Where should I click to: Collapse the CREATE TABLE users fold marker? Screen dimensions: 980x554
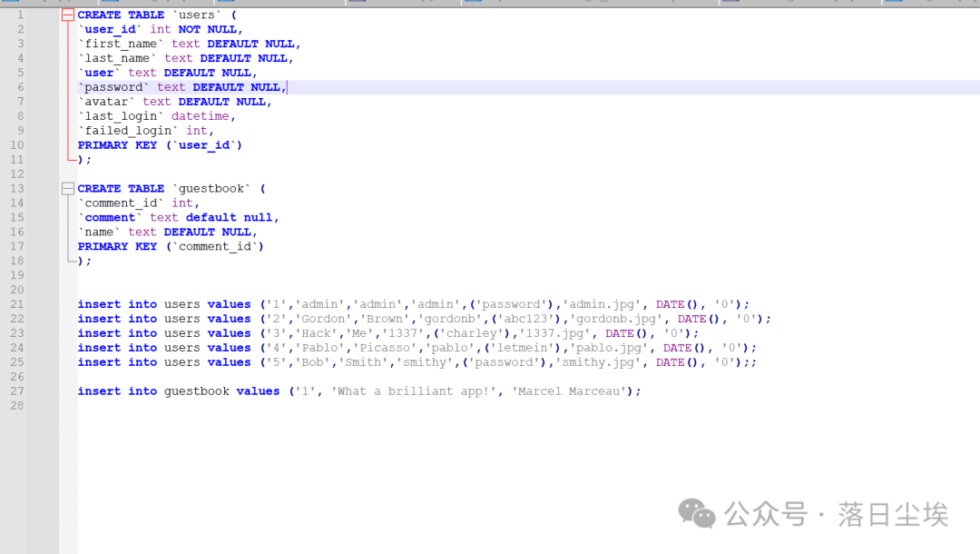click(x=68, y=15)
